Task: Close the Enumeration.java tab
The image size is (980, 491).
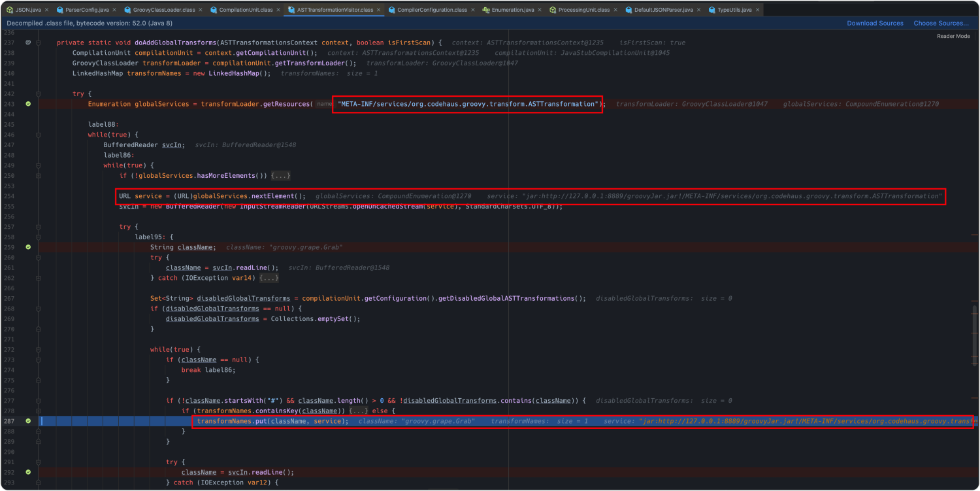Action: click(540, 10)
